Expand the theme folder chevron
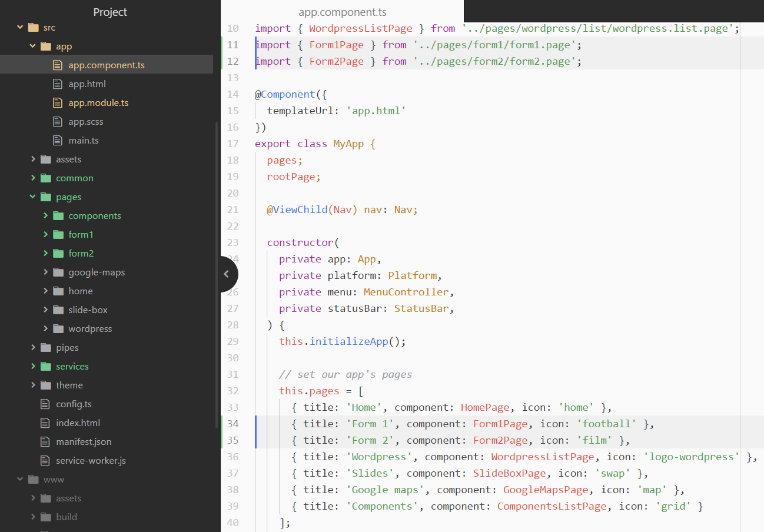Screen dimensions: 764x532 pos(33,385)
